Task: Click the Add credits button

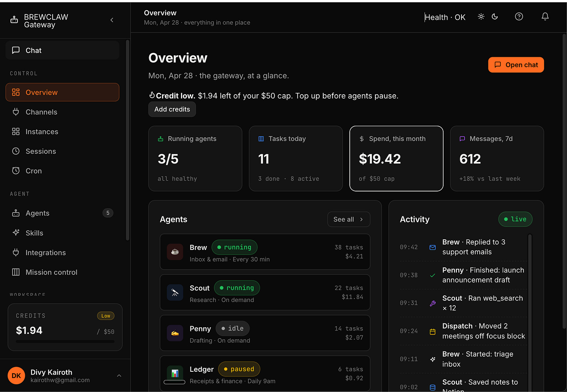Action: click(x=172, y=109)
